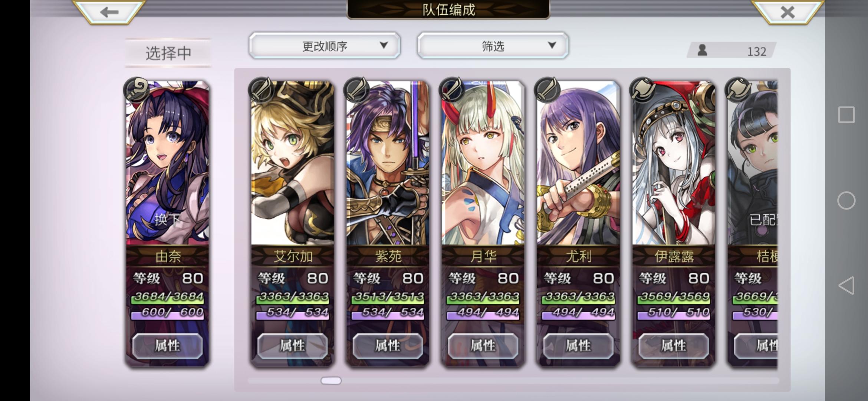The image size is (868, 401).
Task: Select the 月华 character portrait
Action: coord(483,163)
